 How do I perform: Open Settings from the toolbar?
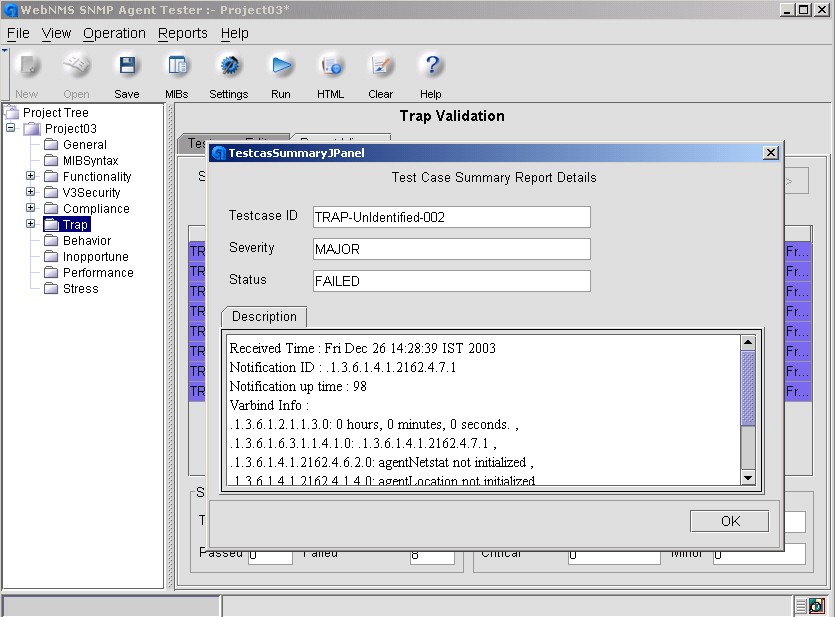point(229,67)
